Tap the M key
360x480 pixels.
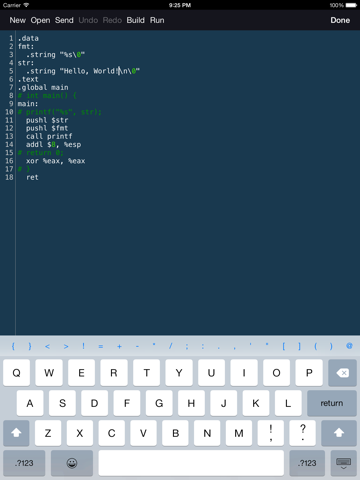pyautogui.click(x=239, y=433)
